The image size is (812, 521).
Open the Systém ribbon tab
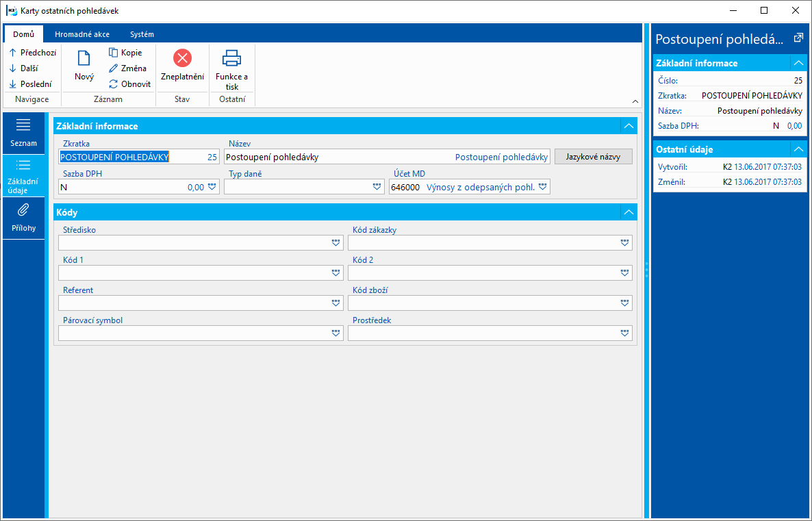(142, 34)
